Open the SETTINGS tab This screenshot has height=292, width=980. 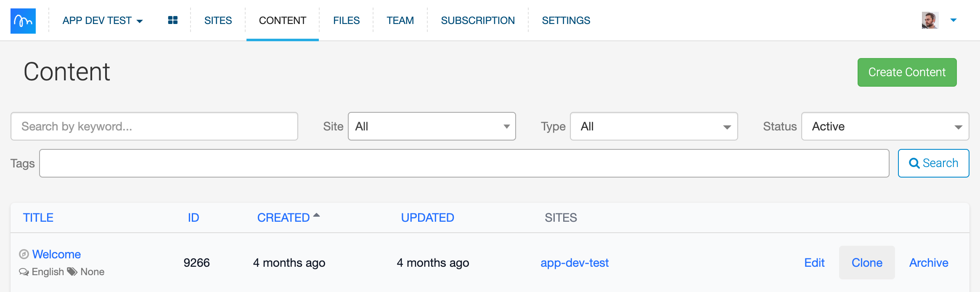pos(566,21)
